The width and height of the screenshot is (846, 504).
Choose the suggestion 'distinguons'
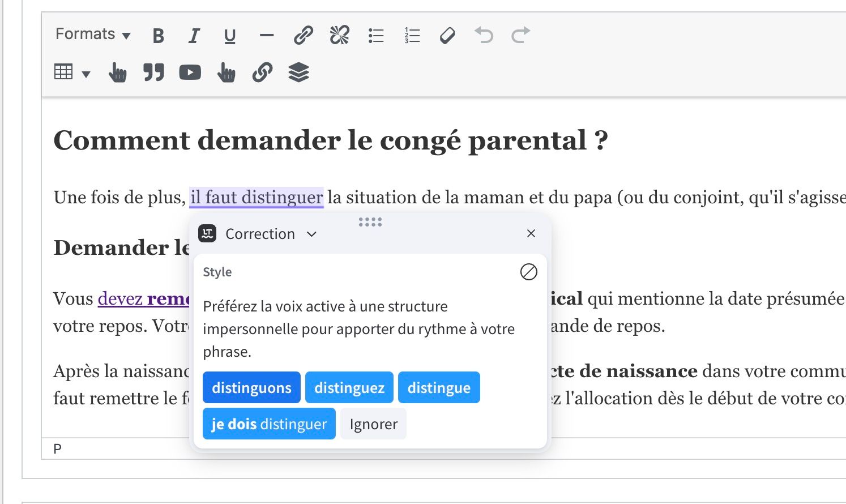coord(251,387)
